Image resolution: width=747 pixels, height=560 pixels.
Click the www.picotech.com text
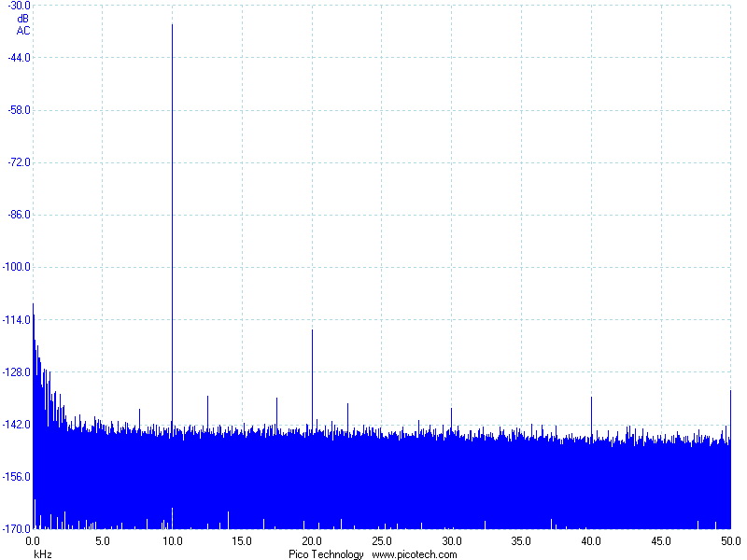(x=414, y=554)
